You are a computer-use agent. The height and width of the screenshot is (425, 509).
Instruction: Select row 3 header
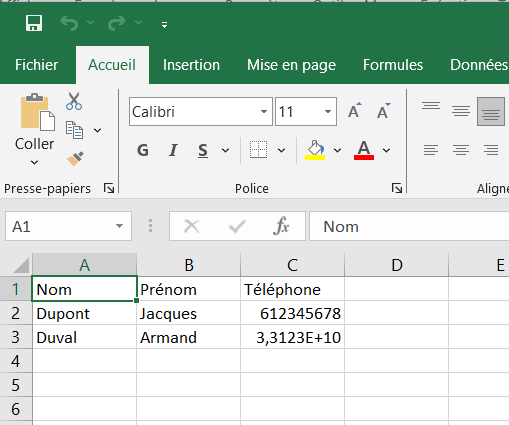point(16,337)
